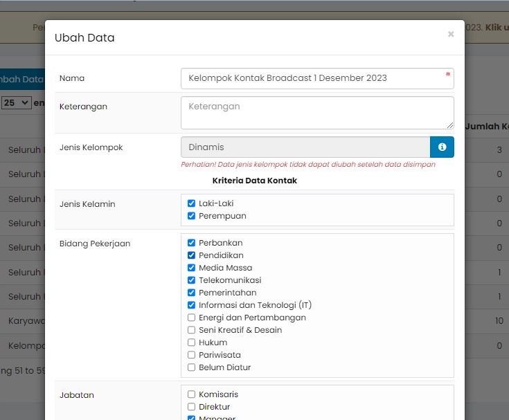Uncheck the Perbankan checkbox
Screen dimensions: 509x420
click(x=192, y=243)
